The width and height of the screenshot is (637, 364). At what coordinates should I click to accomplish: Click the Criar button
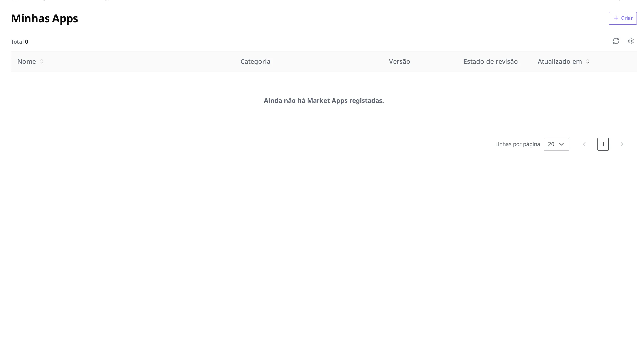pos(623,18)
